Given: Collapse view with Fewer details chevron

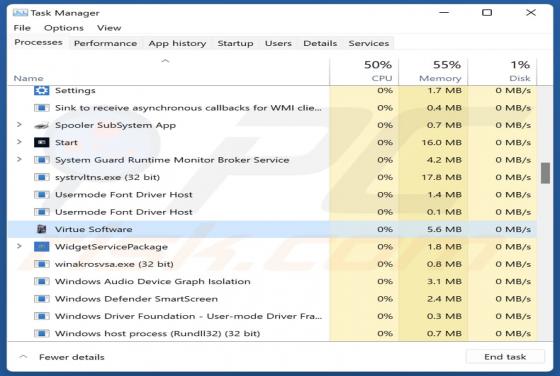Looking at the screenshot, I should [x=23, y=356].
